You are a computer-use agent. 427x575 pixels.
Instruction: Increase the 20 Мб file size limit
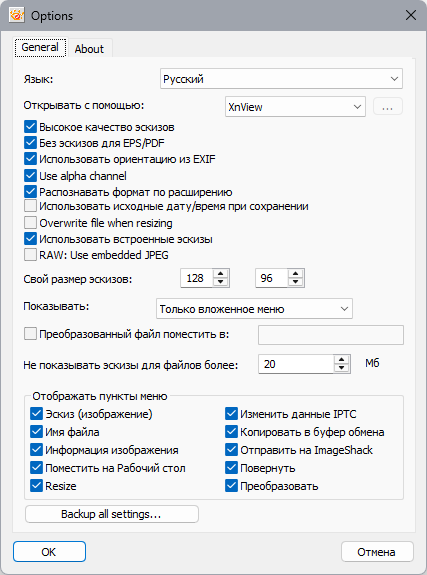[342, 360]
